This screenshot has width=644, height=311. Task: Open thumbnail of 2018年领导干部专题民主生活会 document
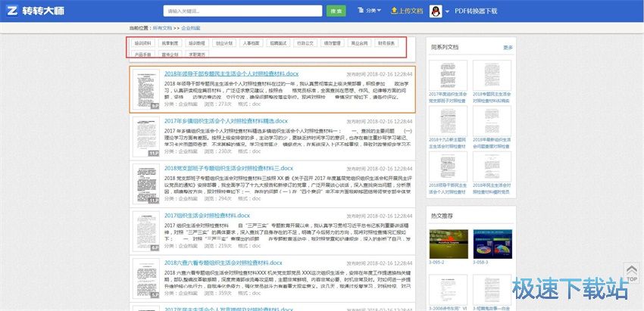(145, 89)
